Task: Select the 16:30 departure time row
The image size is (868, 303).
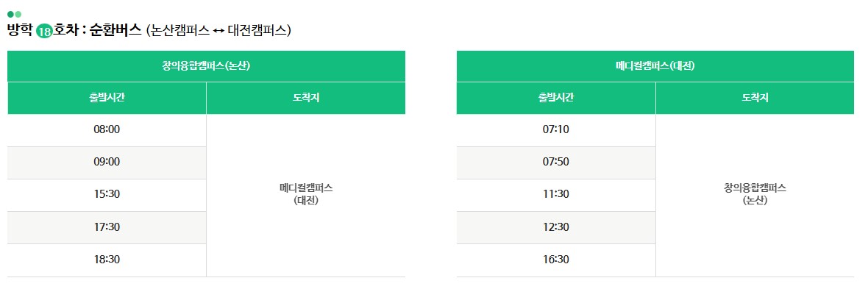Action: click(x=555, y=260)
